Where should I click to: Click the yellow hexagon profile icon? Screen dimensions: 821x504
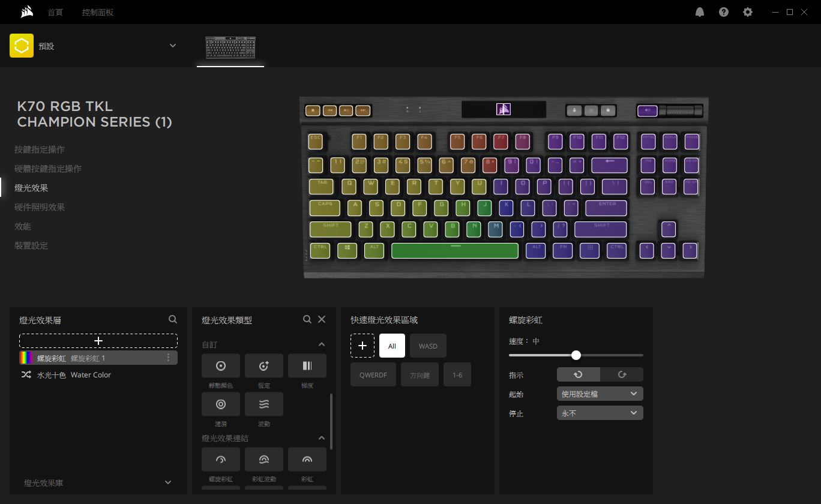pos(22,46)
